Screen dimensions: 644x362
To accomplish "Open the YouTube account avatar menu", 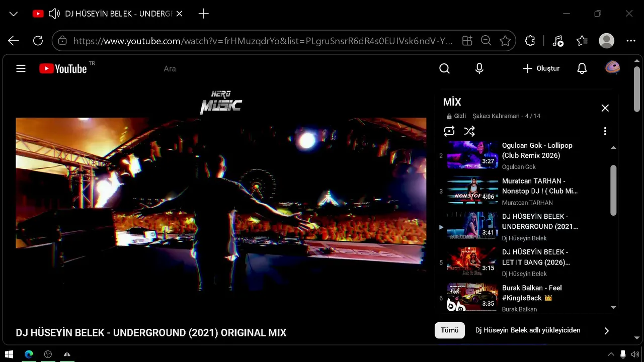I will coord(612,68).
